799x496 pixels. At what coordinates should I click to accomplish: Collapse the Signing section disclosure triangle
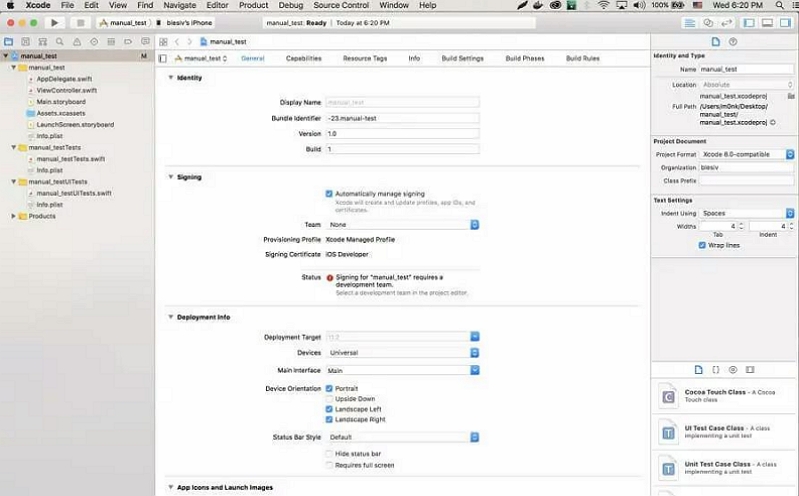(171, 177)
